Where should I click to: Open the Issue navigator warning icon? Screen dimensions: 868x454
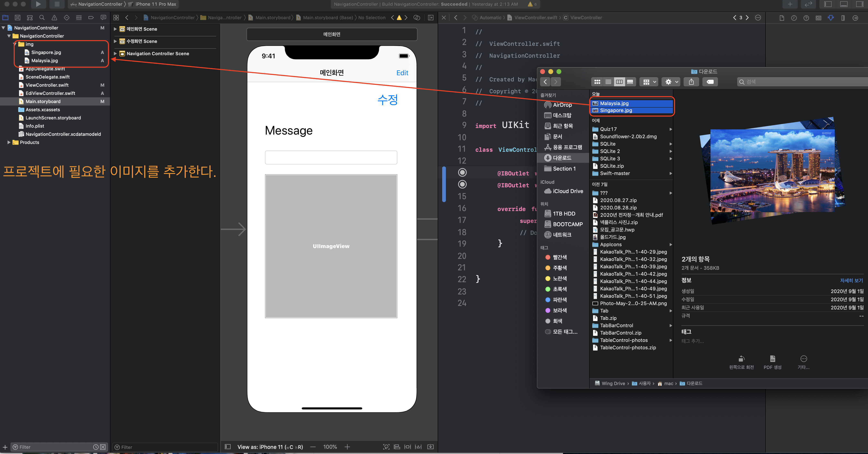tap(54, 18)
